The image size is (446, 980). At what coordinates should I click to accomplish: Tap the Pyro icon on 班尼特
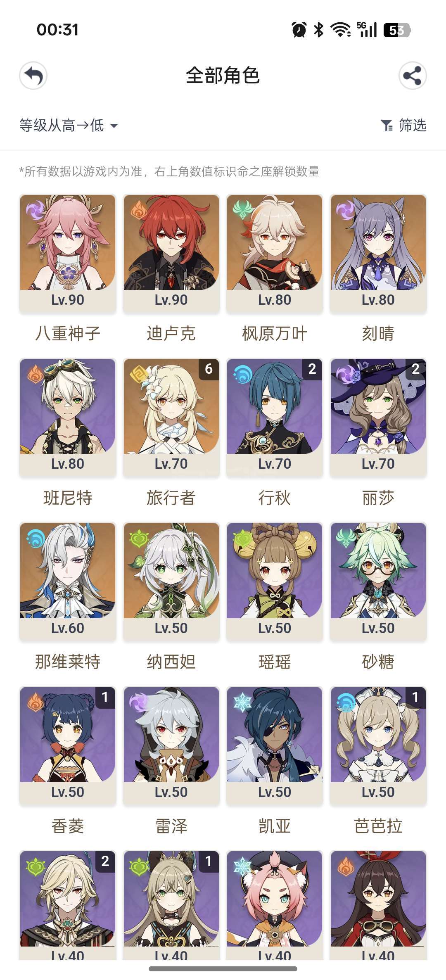coord(36,374)
